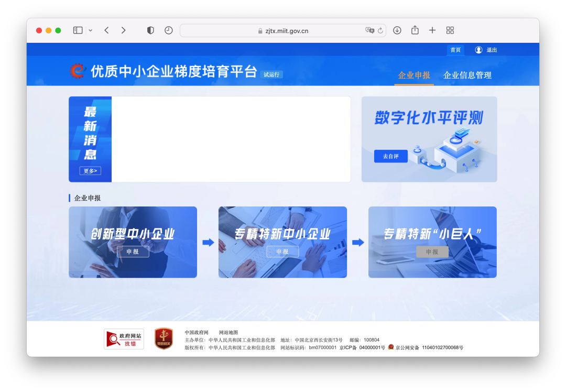
Task: Click the yellow macOS minimize button
Action: [x=48, y=31]
